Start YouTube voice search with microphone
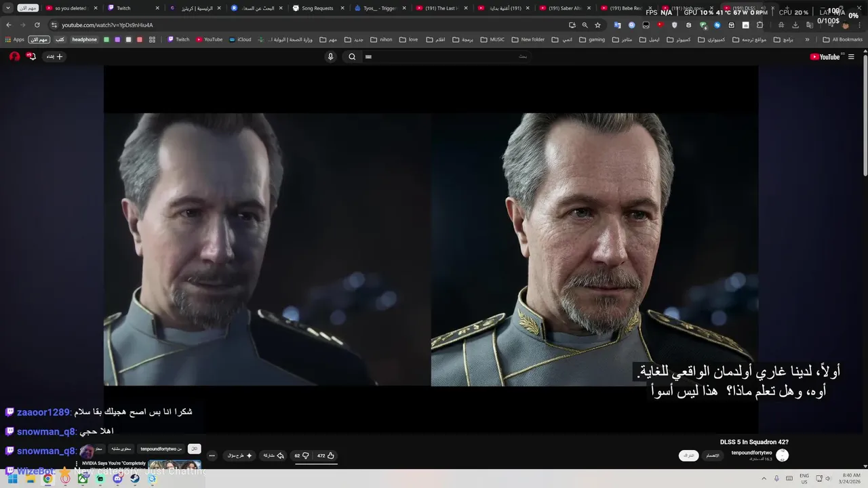 [330, 57]
